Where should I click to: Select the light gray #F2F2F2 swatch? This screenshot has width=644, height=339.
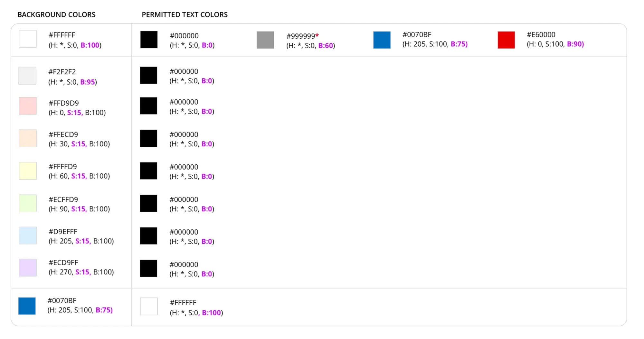click(x=27, y=76)
